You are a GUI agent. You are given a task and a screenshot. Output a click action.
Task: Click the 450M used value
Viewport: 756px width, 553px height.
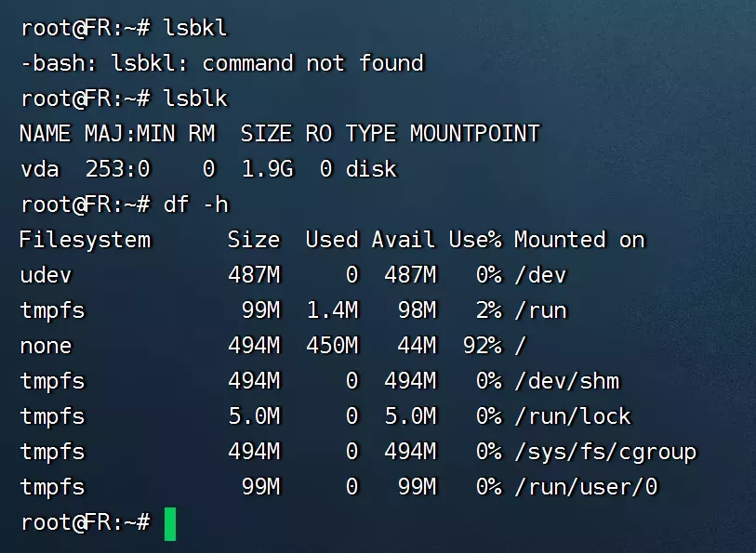332,346
